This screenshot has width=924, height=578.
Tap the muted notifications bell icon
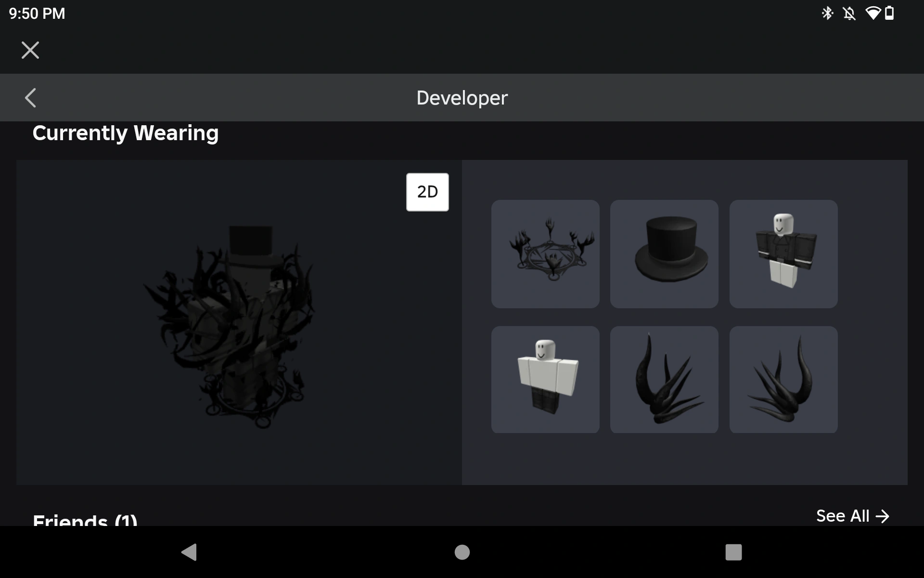849,13
